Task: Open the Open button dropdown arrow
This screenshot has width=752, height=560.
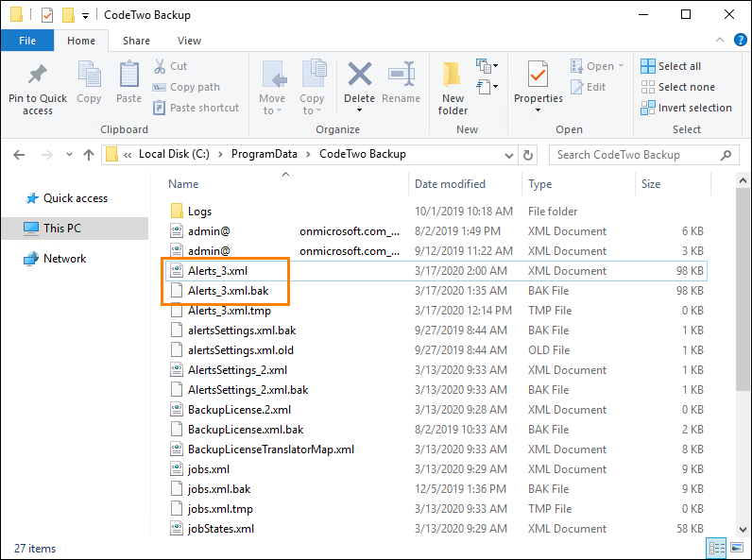Action: [x=622, y=66]
